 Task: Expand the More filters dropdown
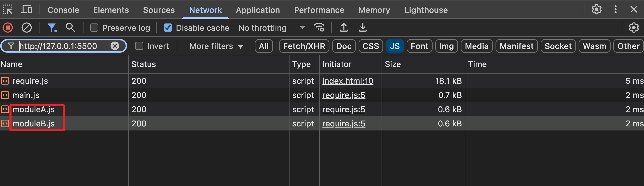click(x=216, y=46)
